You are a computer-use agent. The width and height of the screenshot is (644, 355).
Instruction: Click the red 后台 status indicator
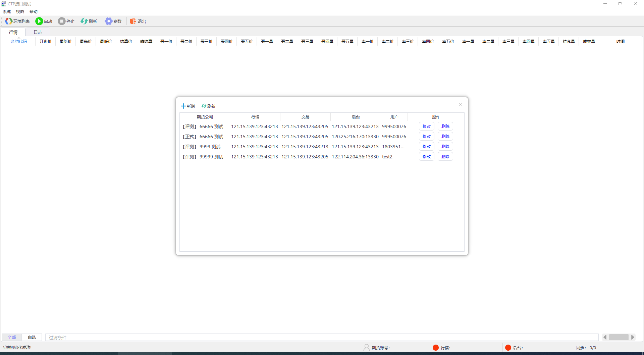[508, 348]
